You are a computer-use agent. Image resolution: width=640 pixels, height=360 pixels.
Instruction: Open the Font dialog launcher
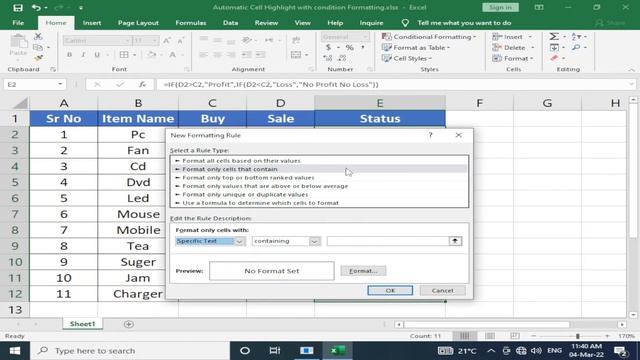pos(187,69)
